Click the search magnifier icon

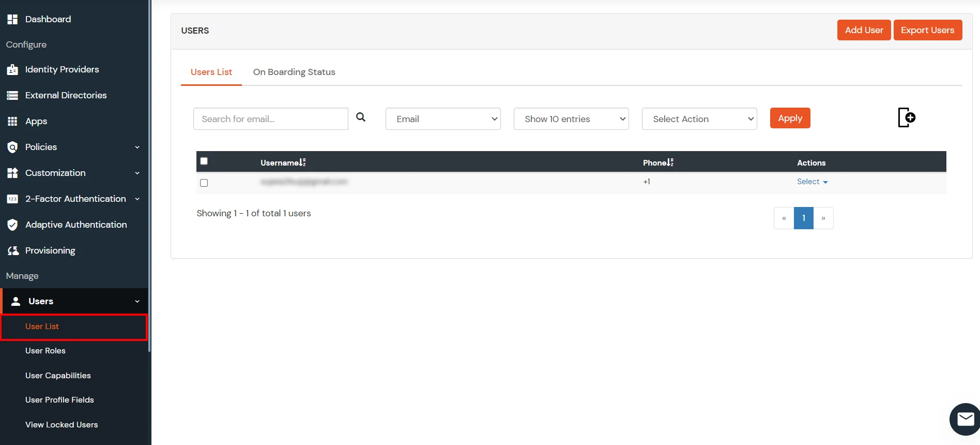click(x=361, y=117)
